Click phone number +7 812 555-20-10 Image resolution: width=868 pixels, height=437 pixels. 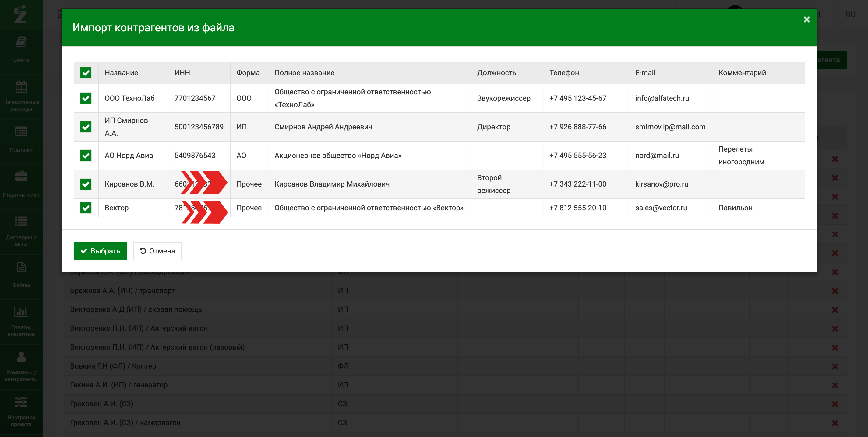577,208
